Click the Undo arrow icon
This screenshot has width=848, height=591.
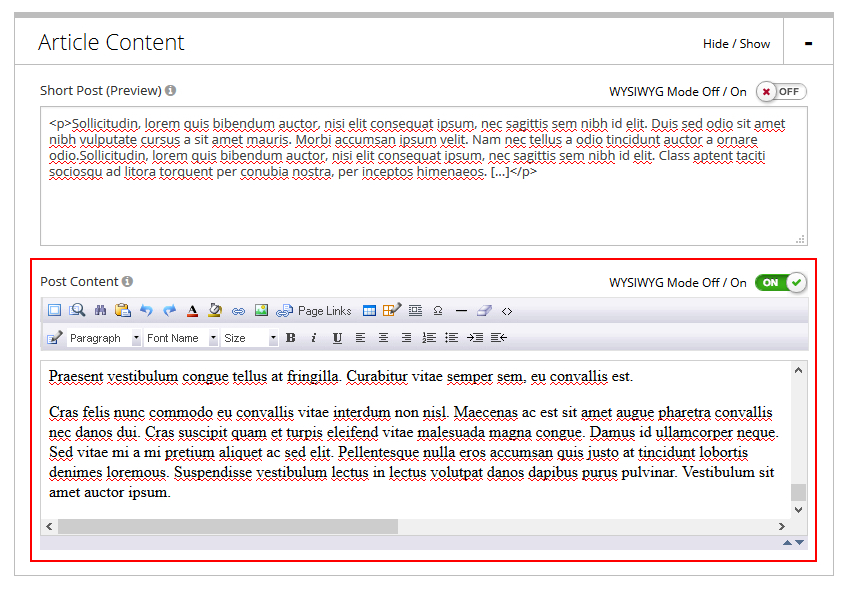point(146,311)
